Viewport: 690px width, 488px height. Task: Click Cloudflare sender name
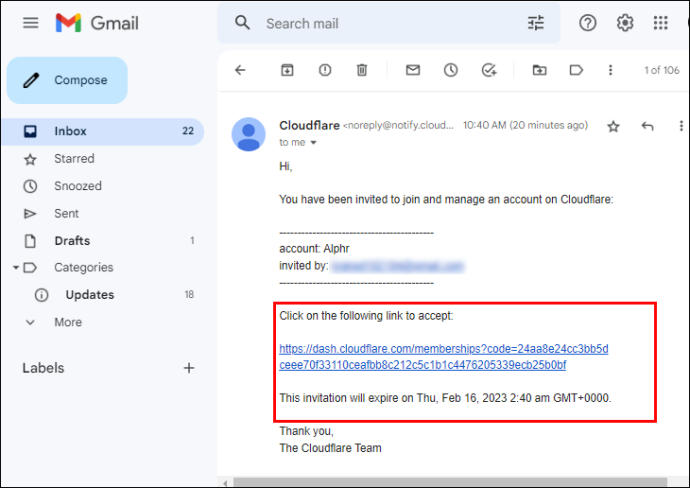point(309,125)
